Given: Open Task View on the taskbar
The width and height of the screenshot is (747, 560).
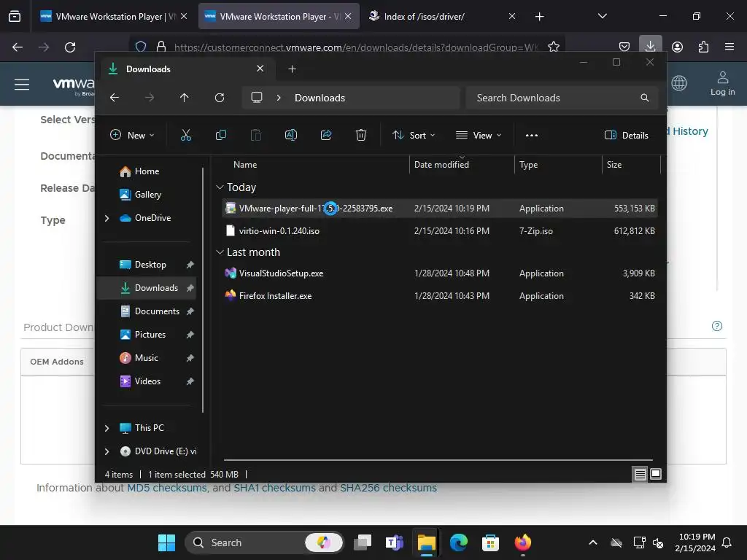Looking at the screenshot, I should pyautogui.click(x=363, y=542).
